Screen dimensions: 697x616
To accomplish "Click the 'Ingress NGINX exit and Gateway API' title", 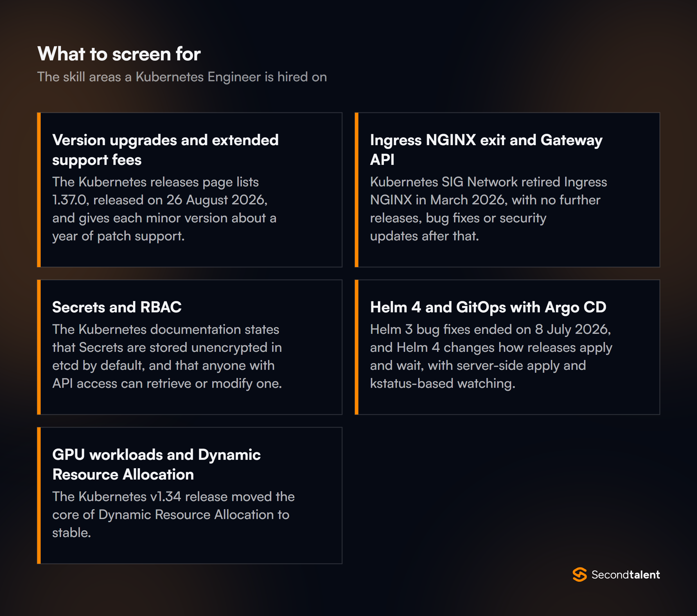I will (486, 150).
